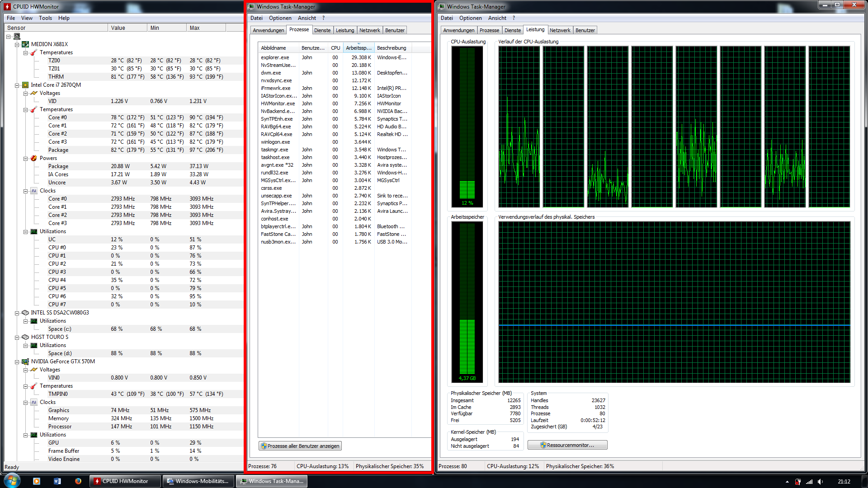The width and height of the screenshot is (868, 488).
Task: Open Firefox from the taskbar
Action: tap(78, 481)
